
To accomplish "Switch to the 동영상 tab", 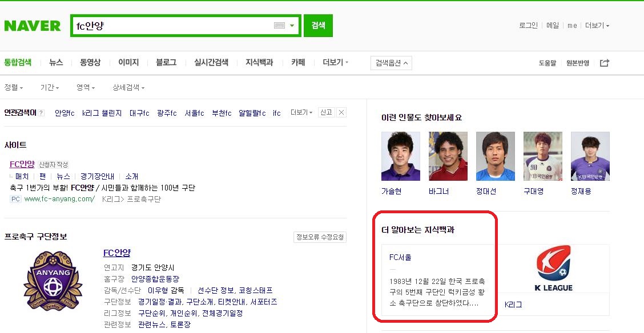I will click(x=90, y=62).
